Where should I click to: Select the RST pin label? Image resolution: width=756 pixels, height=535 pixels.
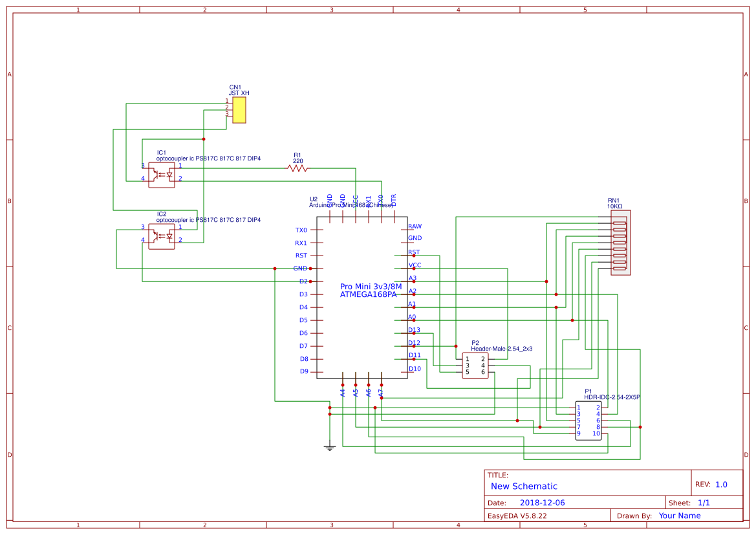300,255
